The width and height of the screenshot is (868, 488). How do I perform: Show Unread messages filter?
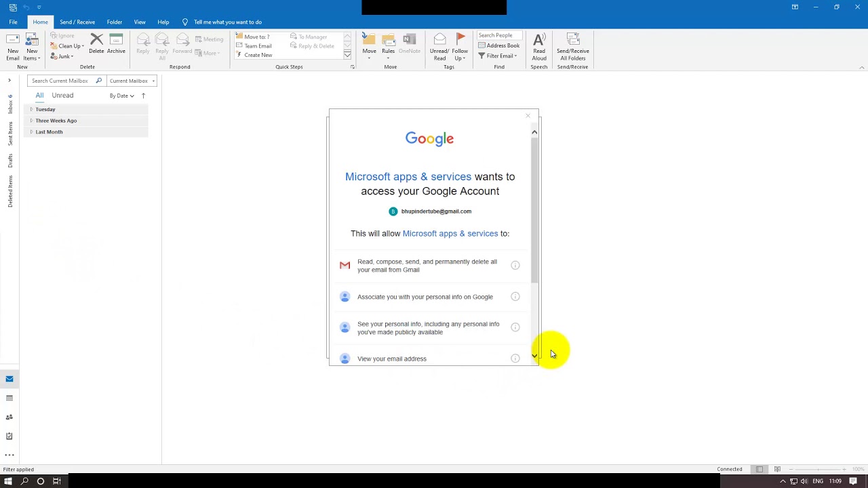point(62,96)
